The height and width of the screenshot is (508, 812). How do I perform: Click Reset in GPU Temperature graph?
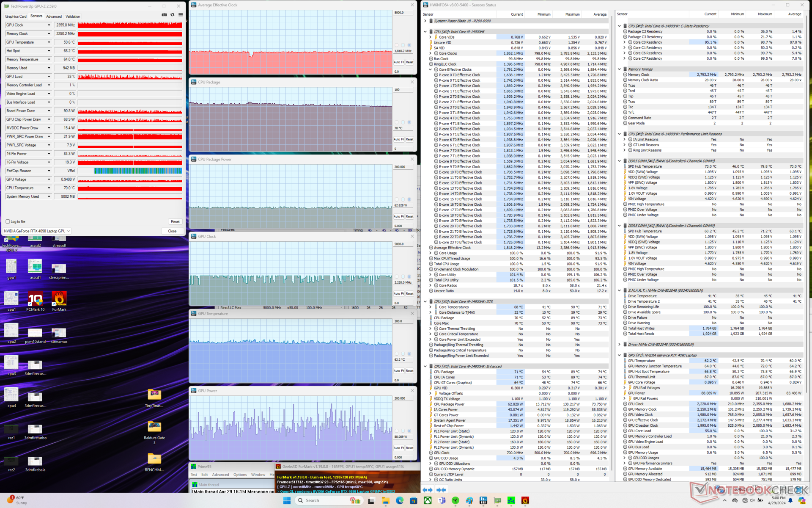pos(410,371)
